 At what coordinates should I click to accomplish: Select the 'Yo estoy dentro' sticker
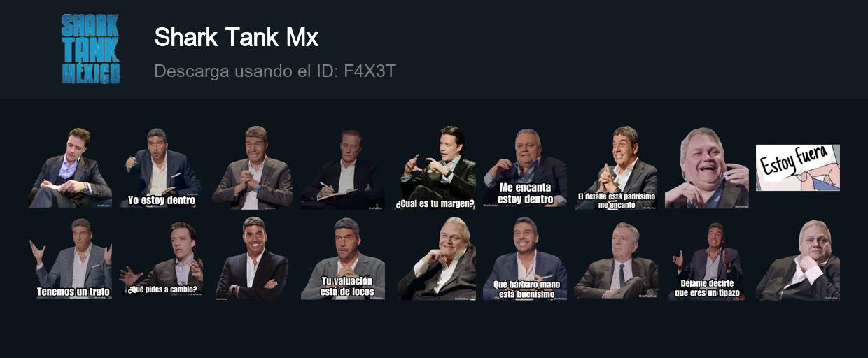click(161, 168)
